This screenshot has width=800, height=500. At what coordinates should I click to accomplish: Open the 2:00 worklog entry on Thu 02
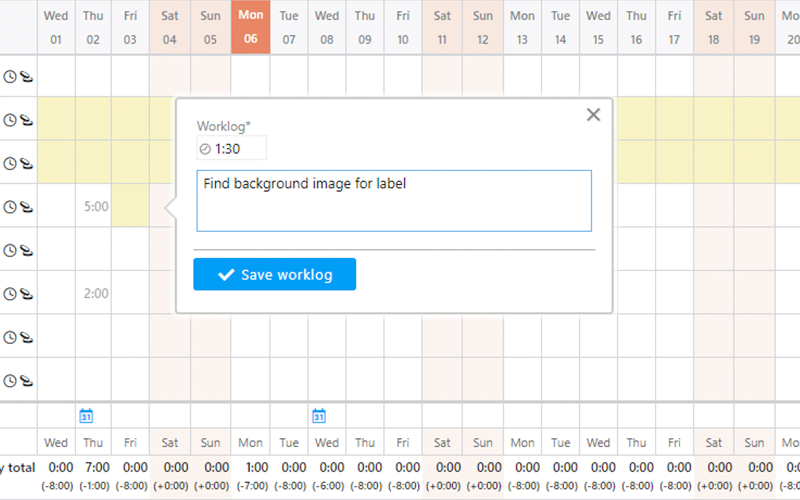[x=95, y=294]
